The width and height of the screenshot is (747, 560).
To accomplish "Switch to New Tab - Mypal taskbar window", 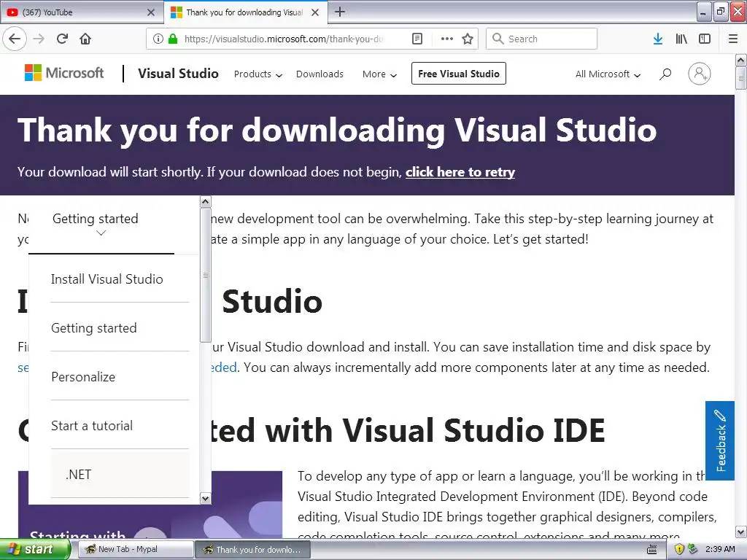I will (135, 549).
